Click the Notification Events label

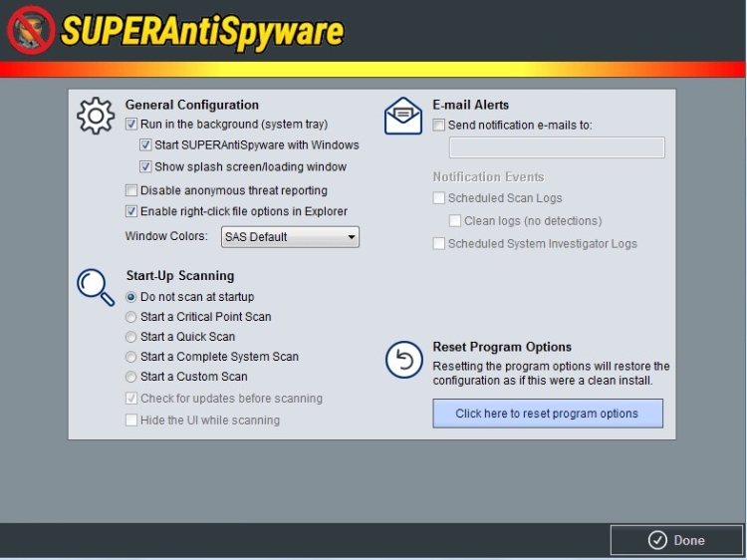(488, 177)
